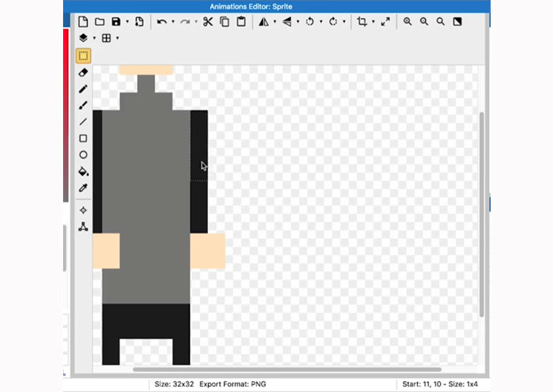Expand crop options dropdown arrow

(373, 22)
